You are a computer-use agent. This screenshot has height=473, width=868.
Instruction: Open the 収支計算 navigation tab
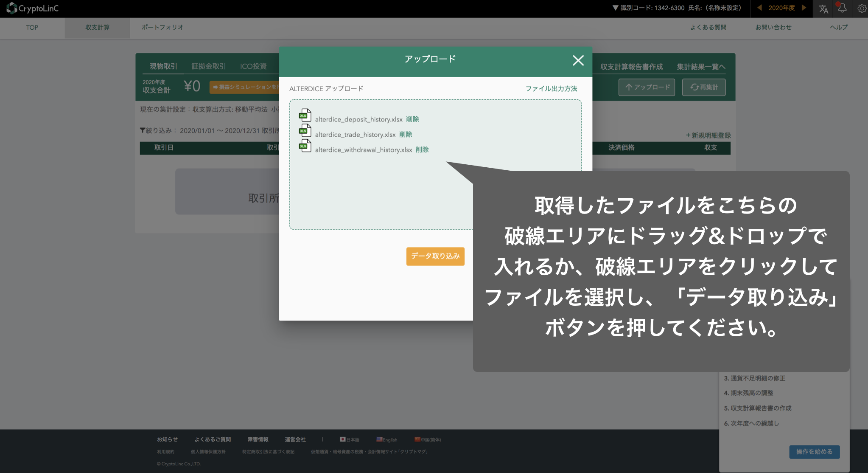click(x=97, y=28)
